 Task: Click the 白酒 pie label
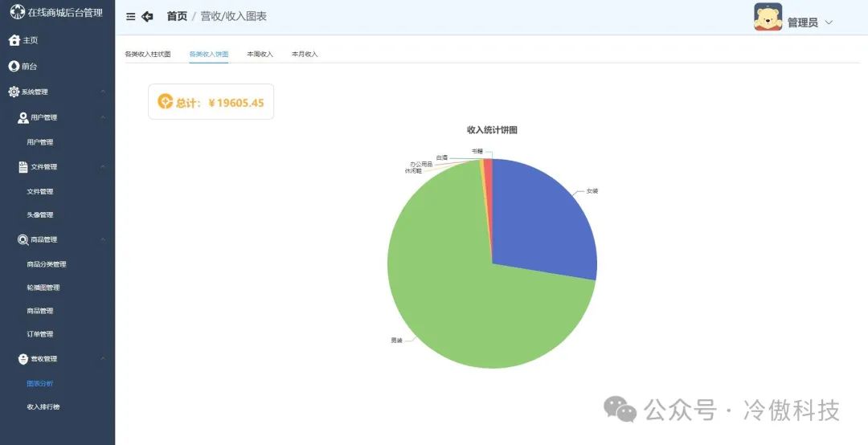442,157
